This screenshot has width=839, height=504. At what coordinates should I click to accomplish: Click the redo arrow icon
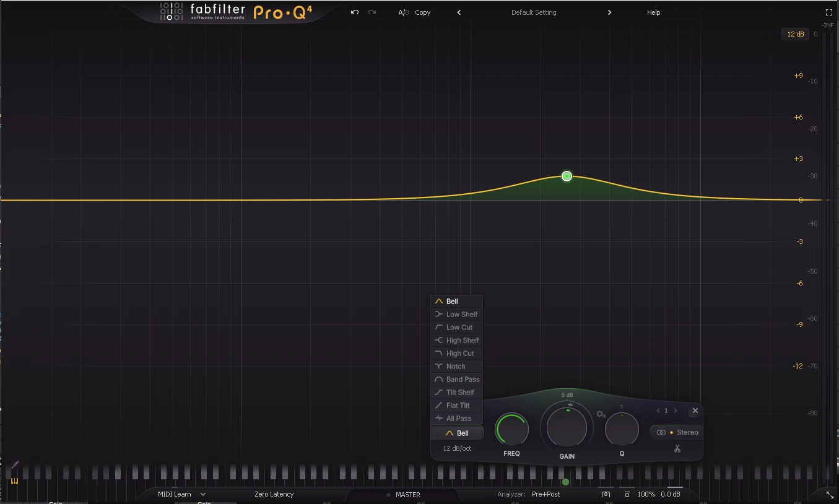click(372, 12)
